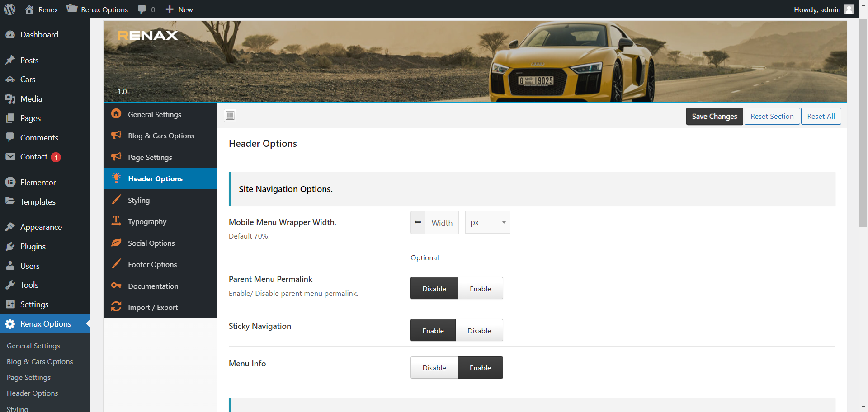This screenshot has height=412, width=868.
Task: Open General Settings submenu link in sidebar
Action: [x=33, y=346]
